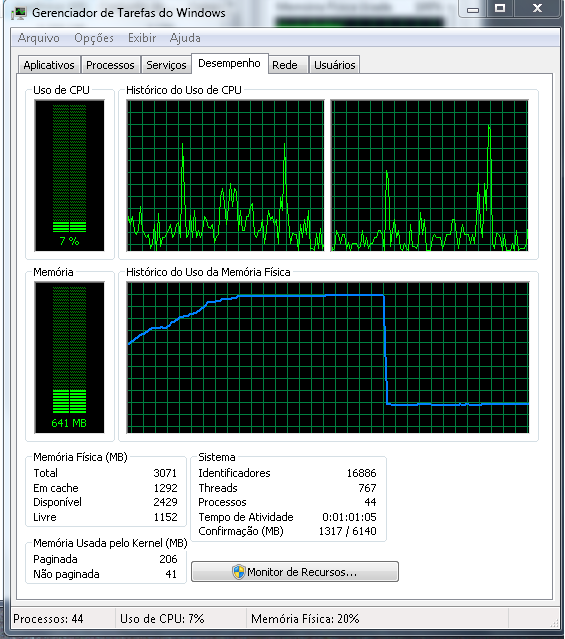Minimize the Gerenciador de Tarefas window
565x639 pixels.
tap(472, 9)
